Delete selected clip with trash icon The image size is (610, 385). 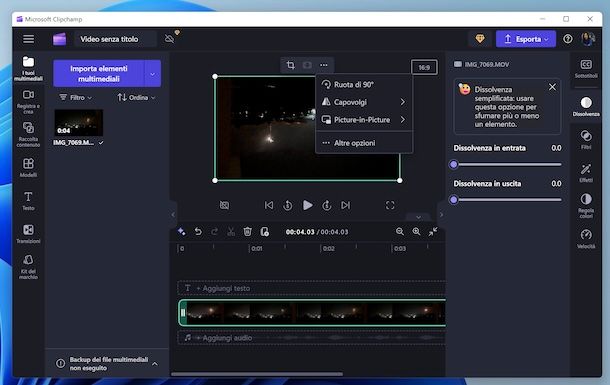pos(247,232)
